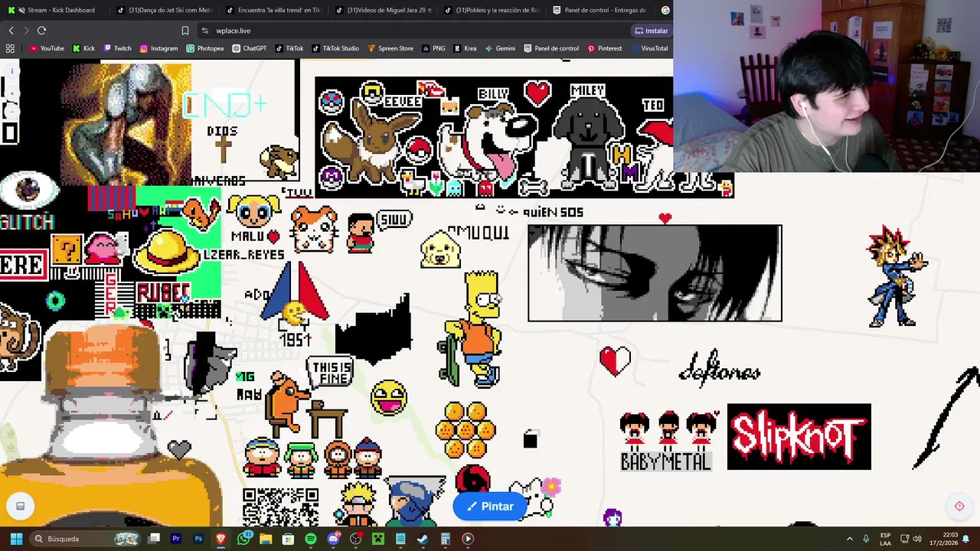980x551 pixels.
Task: Open Discord from the taskbar
Action: pyautogui.click(x=333, y=539)
